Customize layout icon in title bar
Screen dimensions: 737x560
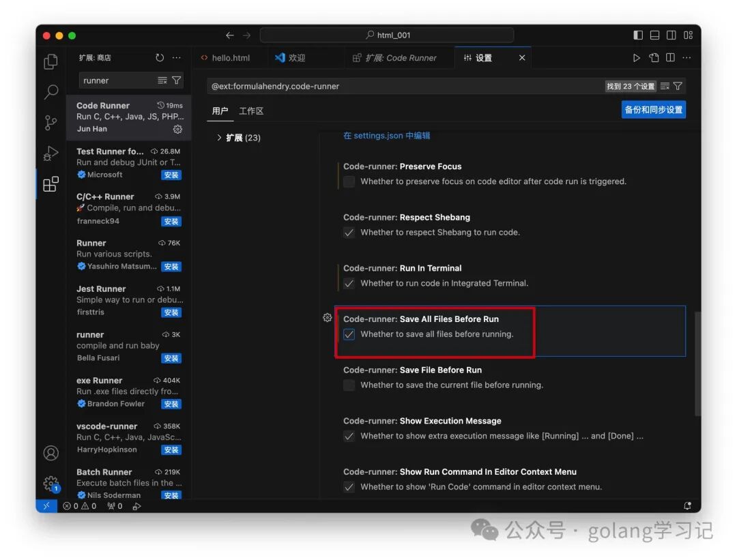pyautogui.click(x=688, y=35)
